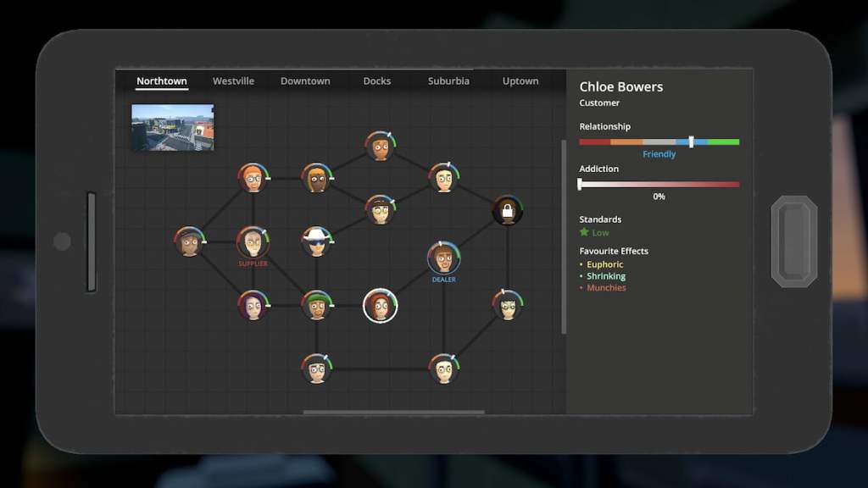The height and width of the screenshot is (488, 868).
Task: Show the Suburbia region contacts
Action: coord(448,81)
